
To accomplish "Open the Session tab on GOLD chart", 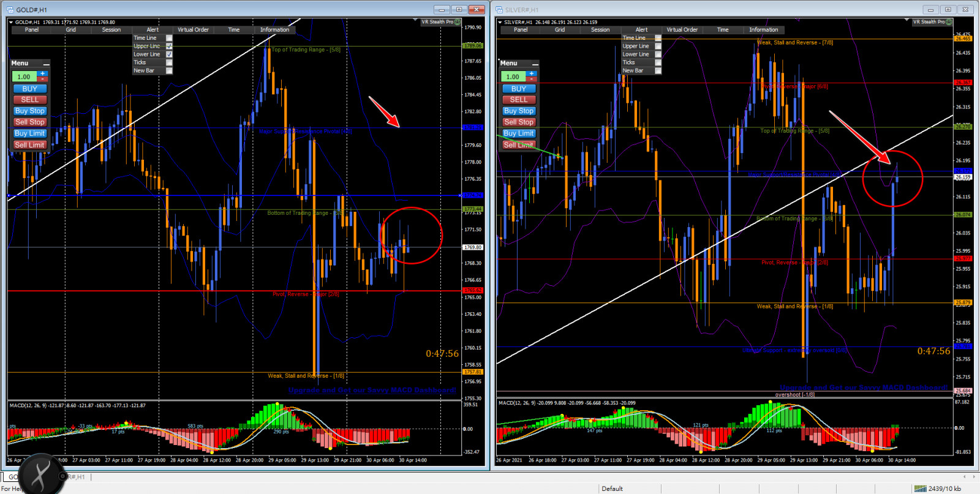I will point(111,29).
